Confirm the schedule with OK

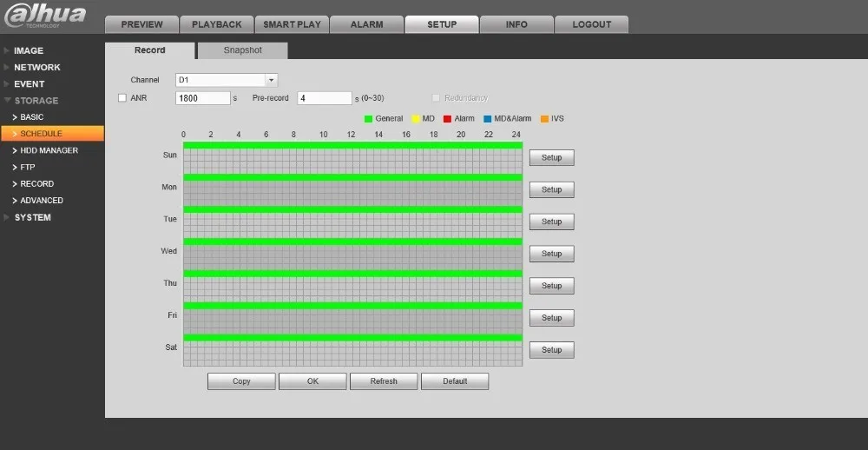(312, 381)
